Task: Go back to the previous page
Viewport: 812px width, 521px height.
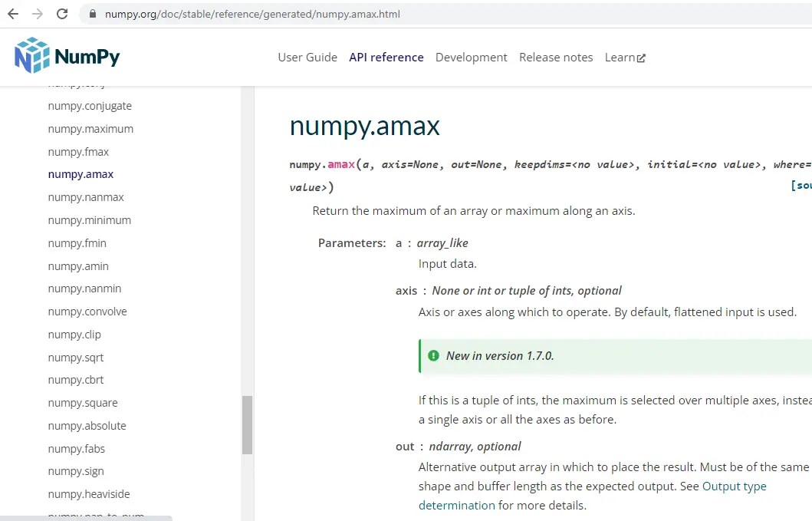Action: [x=13, y=14]
